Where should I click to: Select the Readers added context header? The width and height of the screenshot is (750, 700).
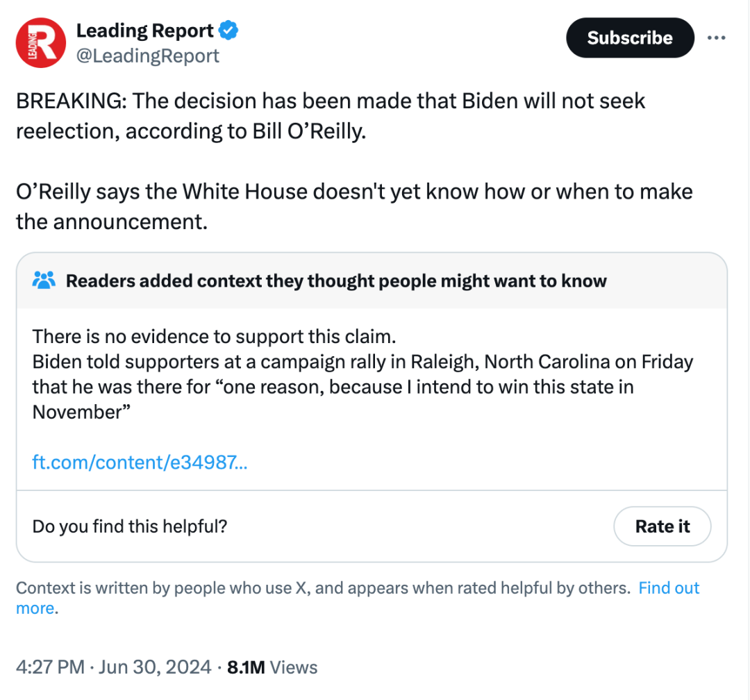(x=336, y=281)
